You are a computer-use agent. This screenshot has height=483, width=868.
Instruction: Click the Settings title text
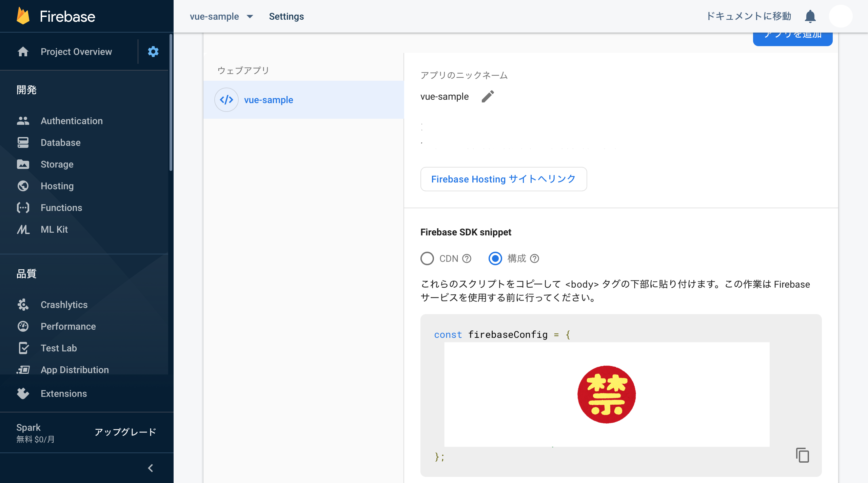click(287, 16)
